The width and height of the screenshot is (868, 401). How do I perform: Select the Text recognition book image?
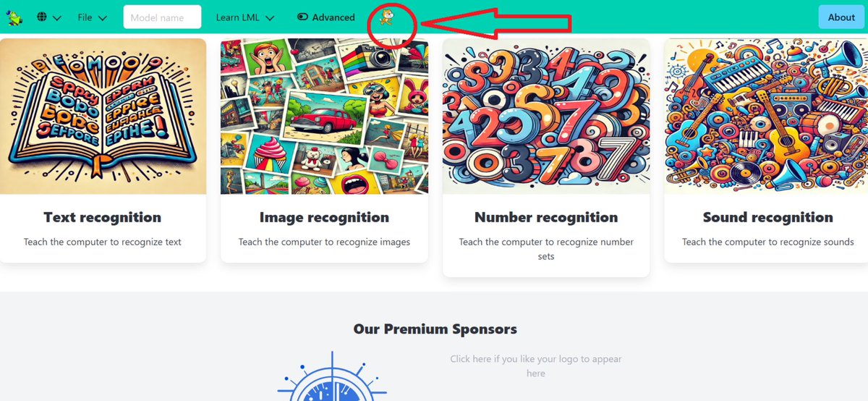103,116
